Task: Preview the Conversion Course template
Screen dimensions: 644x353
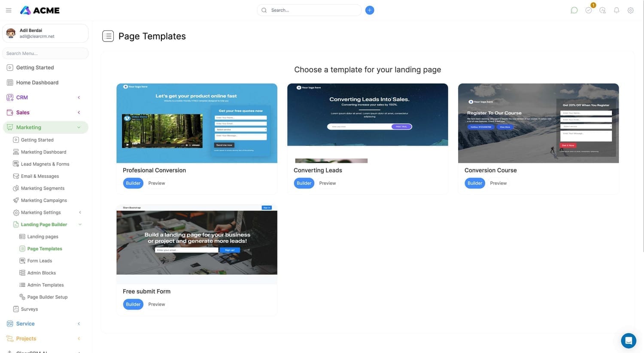Action: pyautogui.click(x=498, y=183)
